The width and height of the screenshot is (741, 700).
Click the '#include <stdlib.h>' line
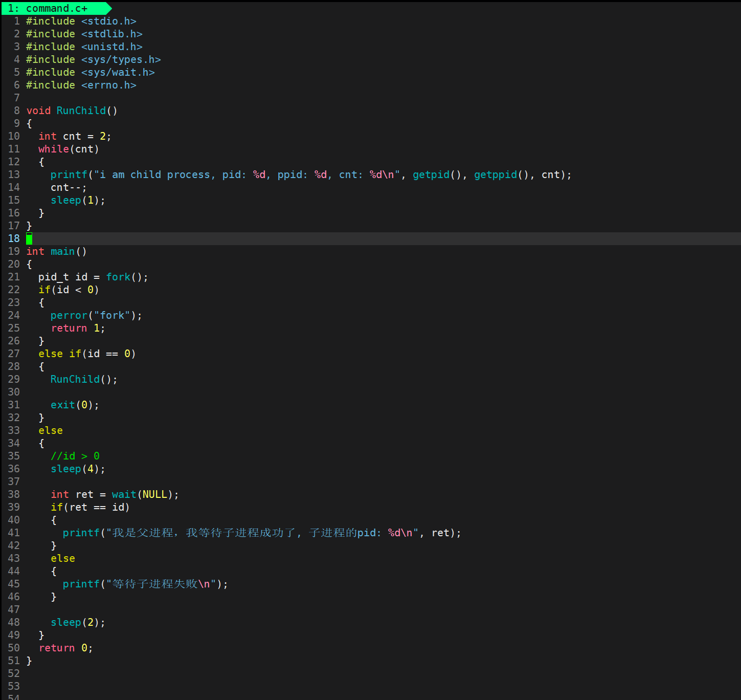84,34
